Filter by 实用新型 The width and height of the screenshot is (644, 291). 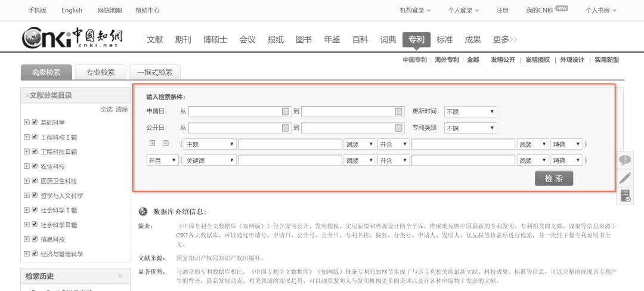[x=606, y=60]
